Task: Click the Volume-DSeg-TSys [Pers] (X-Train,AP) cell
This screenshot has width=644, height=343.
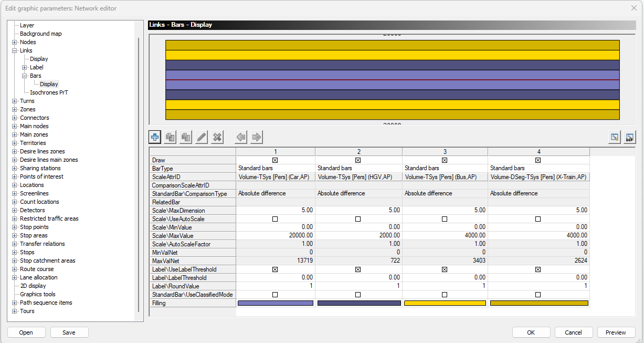Action: tap(539, 177)
